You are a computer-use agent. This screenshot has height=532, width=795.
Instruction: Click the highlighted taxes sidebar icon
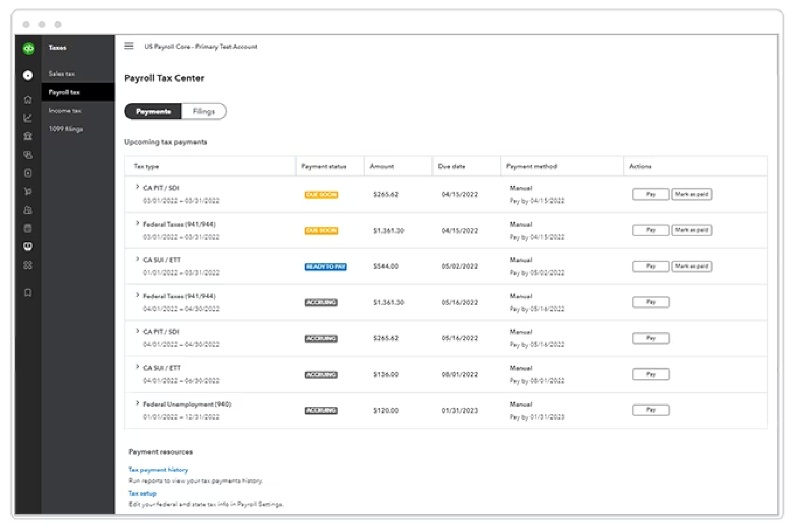click(x=28, y=246)
